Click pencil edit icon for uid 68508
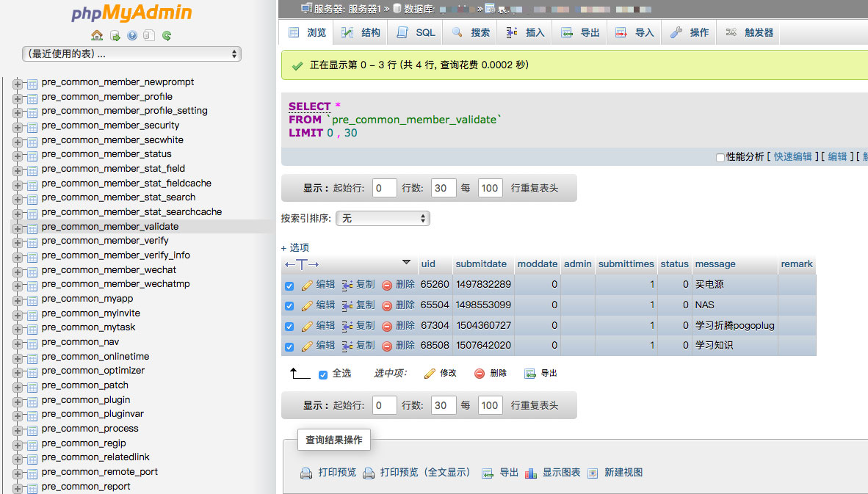 [307, 346]
